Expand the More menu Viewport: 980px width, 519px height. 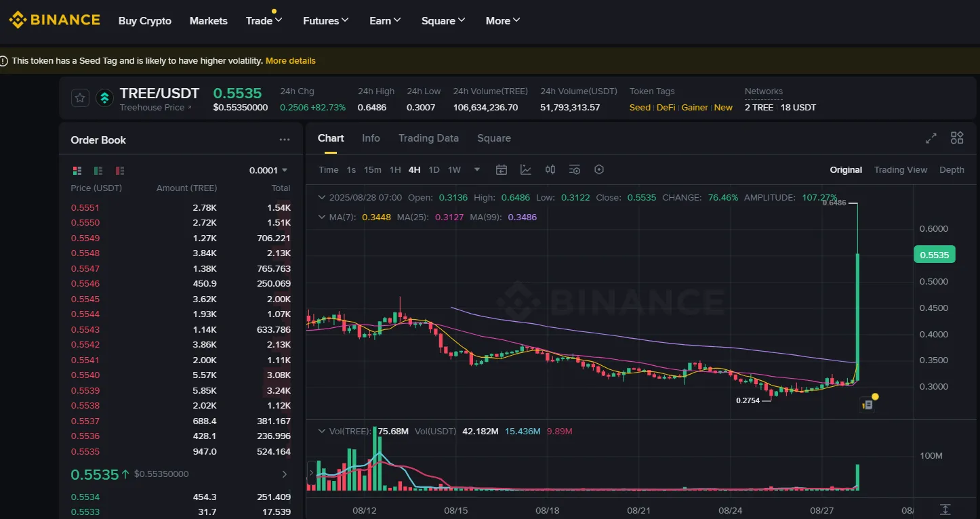click(x=503, y=21)
